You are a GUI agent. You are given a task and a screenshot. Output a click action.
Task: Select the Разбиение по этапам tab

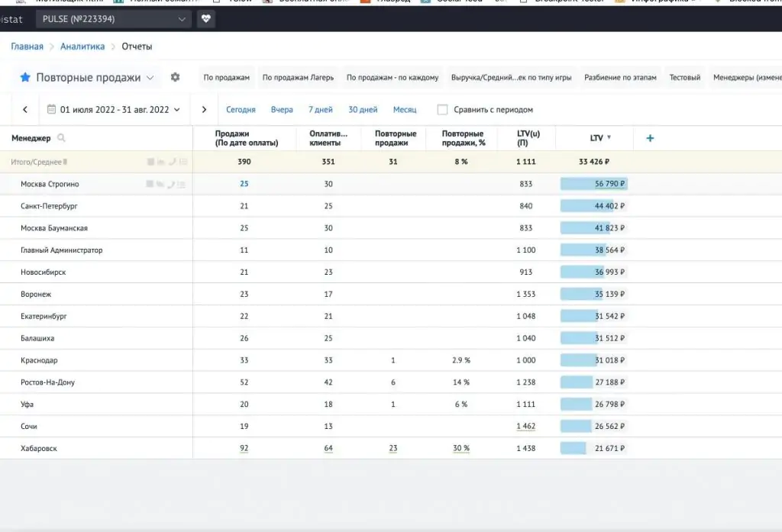point(620,77)
